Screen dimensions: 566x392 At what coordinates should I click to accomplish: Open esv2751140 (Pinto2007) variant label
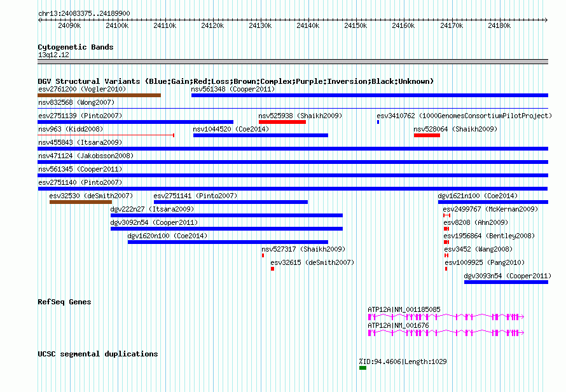[x=80, y=182]
